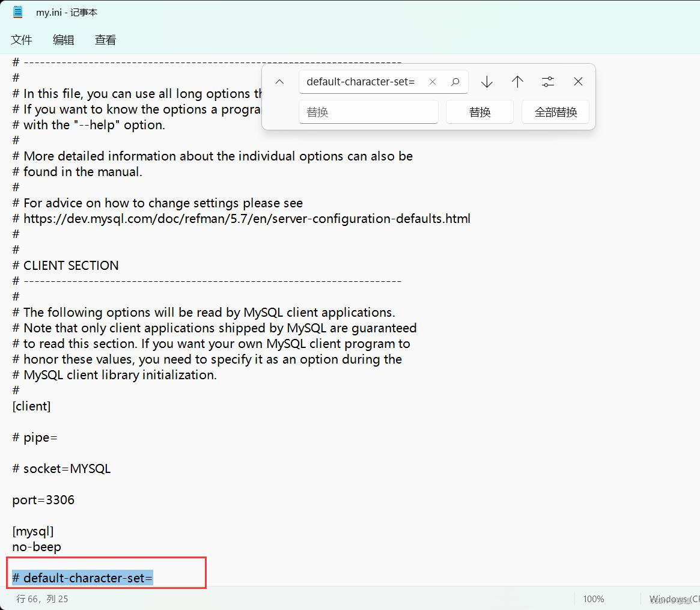Click the port=3306 line
This screenshot has height=610, width=700.
point(43,499)
